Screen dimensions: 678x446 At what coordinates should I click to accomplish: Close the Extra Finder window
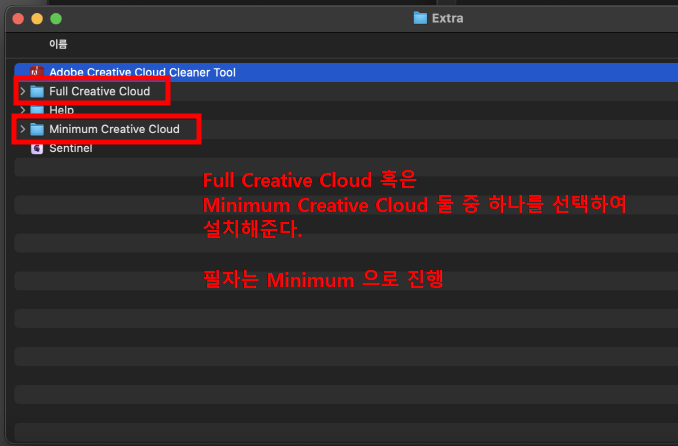click(18, 19)
